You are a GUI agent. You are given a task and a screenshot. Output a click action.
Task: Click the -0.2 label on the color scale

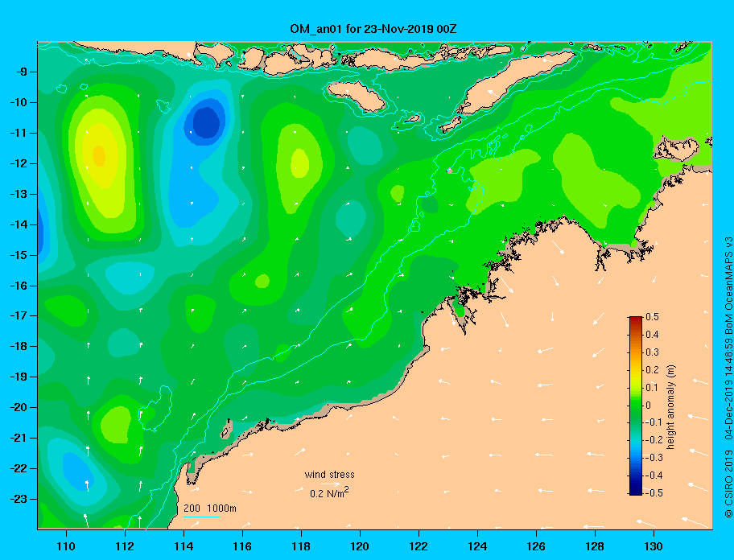(654, 440)
